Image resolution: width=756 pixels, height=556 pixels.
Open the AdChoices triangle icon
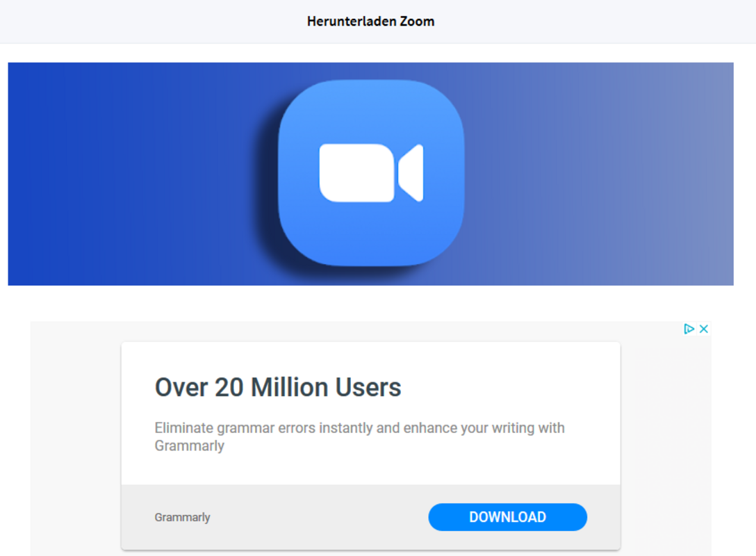pyautogui.click(x=689, y=329)
